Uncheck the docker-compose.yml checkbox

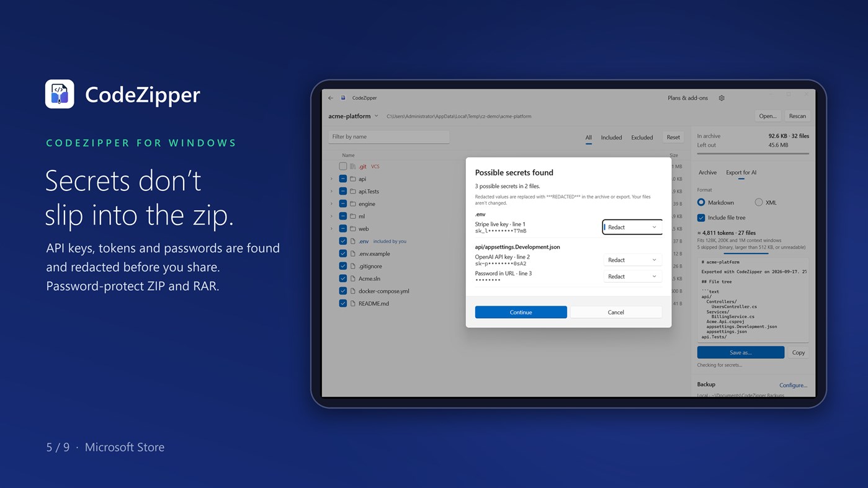[342, 291]
